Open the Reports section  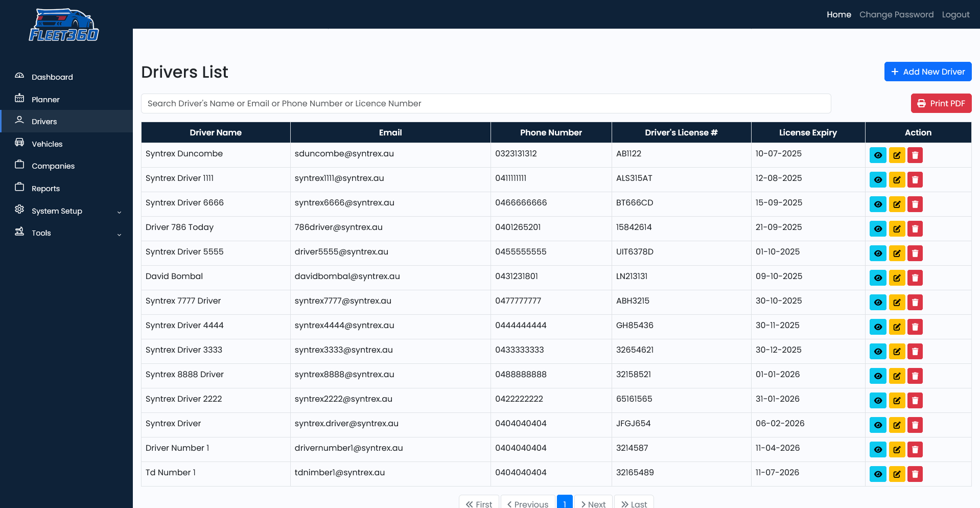45,189
